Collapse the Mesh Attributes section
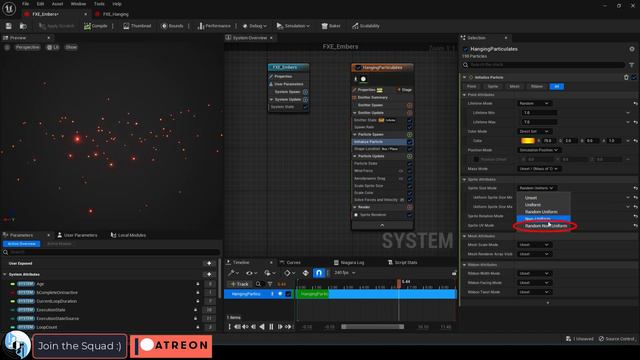640x360 pixels. click(x=464, y=236)
